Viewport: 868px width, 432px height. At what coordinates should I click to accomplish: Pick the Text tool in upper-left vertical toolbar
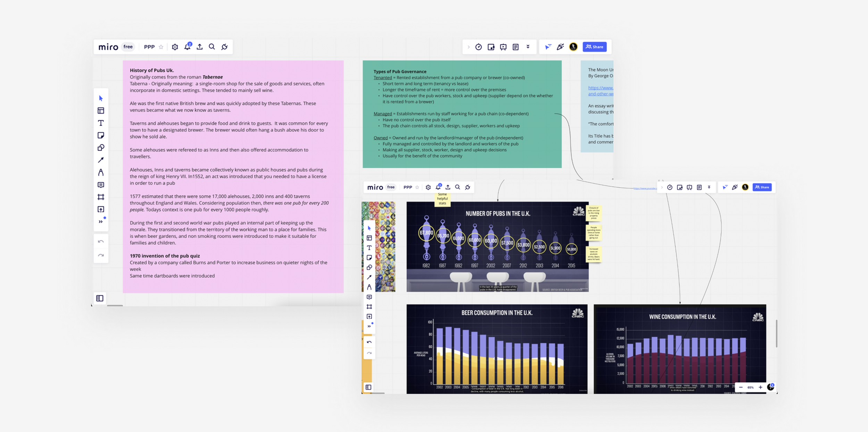click(x=101, y=123)
